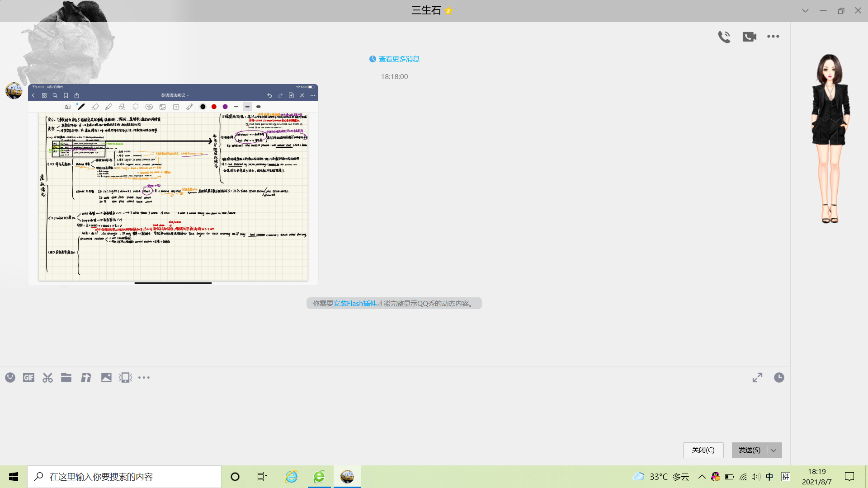Open the shared notes image thumbnail
This screenshot has height=488, width=868.
click(x=173, y=184)
